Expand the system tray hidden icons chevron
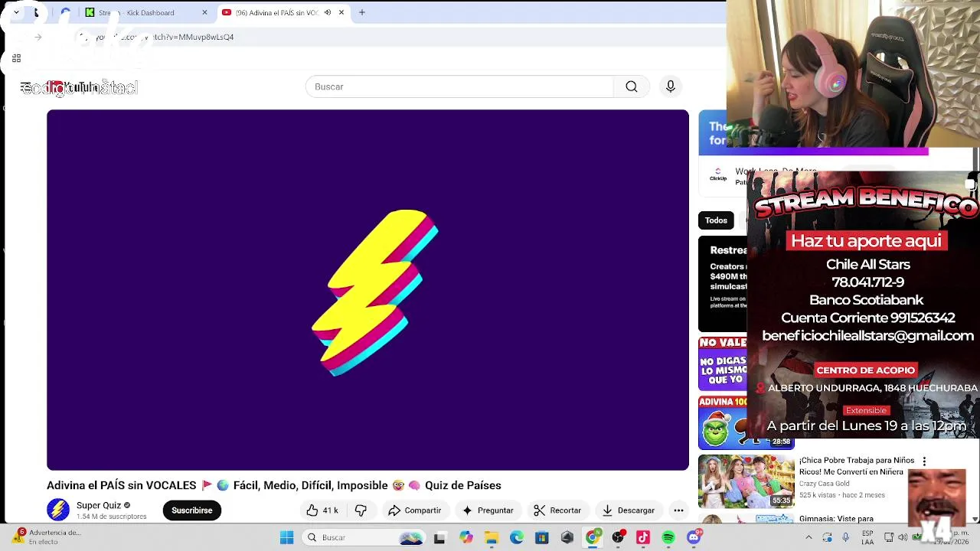This screenshot has height=551, width=980. tap(809, 538)
